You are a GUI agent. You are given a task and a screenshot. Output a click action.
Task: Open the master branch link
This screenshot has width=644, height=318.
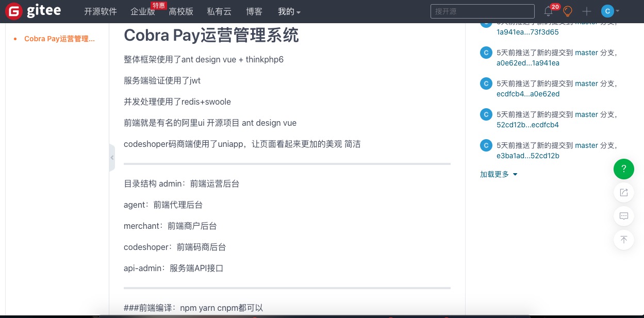coord(586,53)
